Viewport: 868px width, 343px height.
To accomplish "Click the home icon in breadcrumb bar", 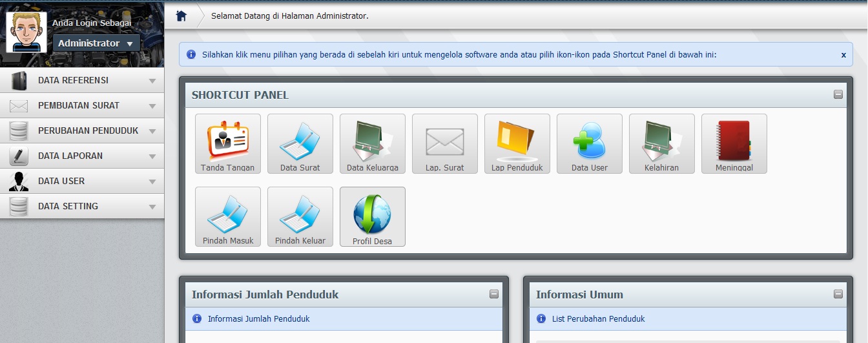I will [181, 16].
